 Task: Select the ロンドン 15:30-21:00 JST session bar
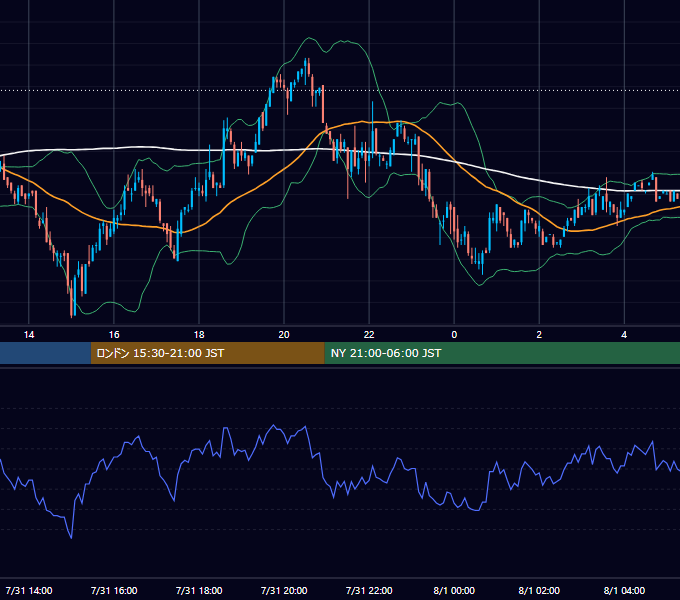(207, 353)
